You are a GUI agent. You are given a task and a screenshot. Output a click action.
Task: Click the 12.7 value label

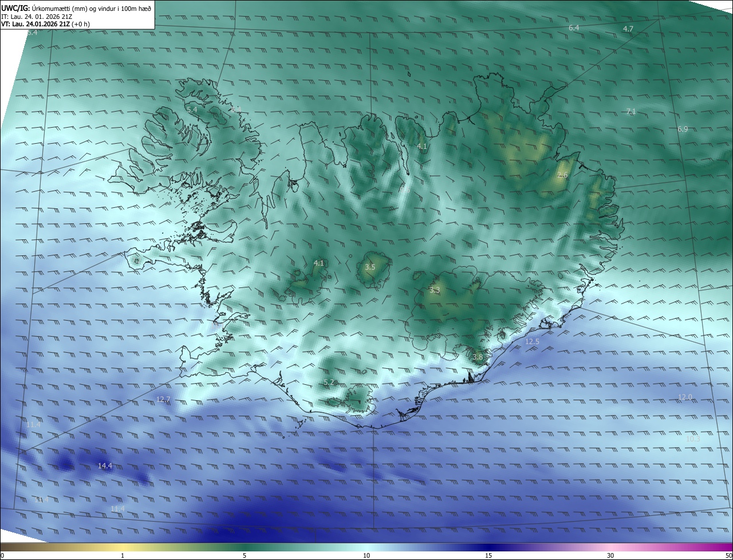coord(163,399)
